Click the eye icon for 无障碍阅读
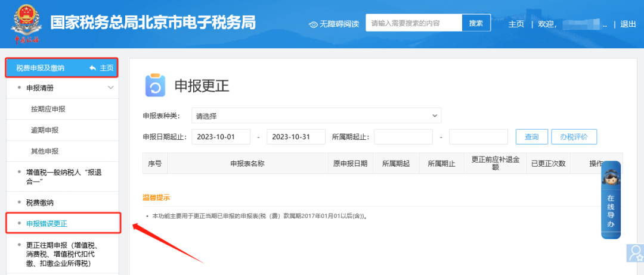Screen dimensions: 644x275 314,24
